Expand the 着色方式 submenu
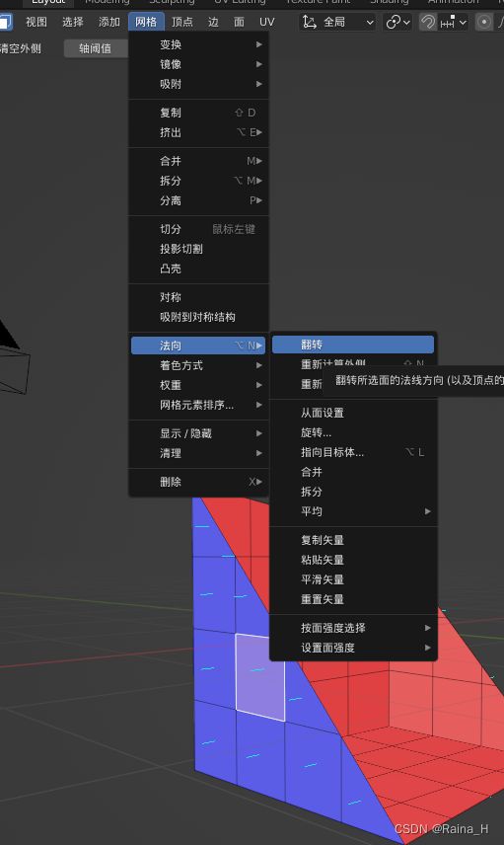The height and width of the screenshot is (845, 504). (198, 365)
